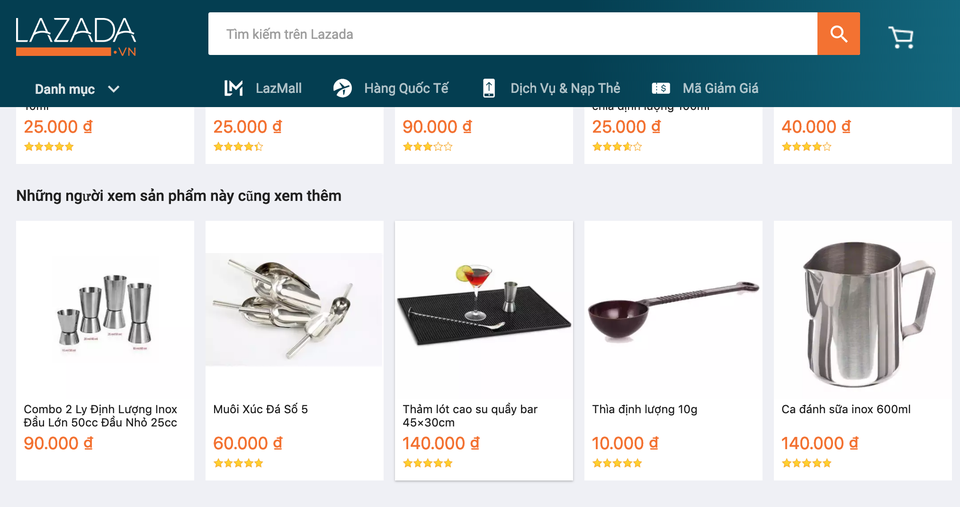960x507 pixels.
Task: Open the Combo 2 Ly Định Lượng Inox image
Action: pos(105,310)
